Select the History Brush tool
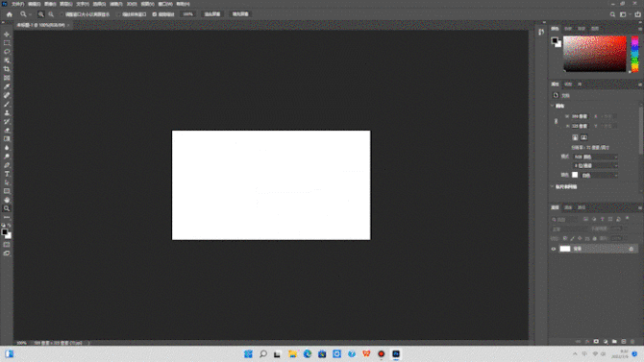Viewport: 644px width, 362px height. click(x=7, y=122)
